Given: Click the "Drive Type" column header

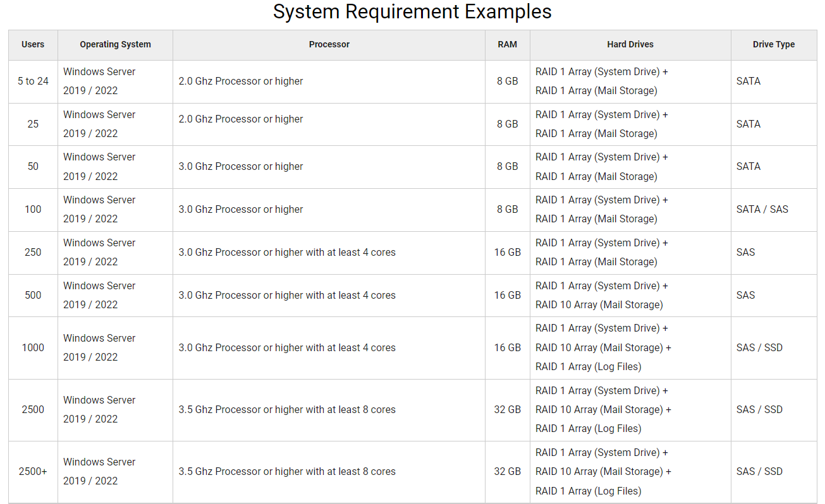Looking at the screenshot, I should [x=774, y=45].
